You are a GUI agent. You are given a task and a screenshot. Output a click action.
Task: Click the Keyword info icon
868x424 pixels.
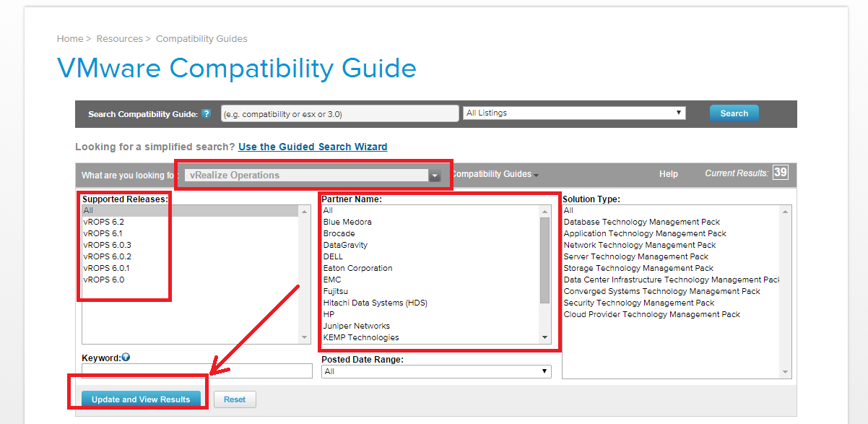pyautogui.click(x=126, y=357)
